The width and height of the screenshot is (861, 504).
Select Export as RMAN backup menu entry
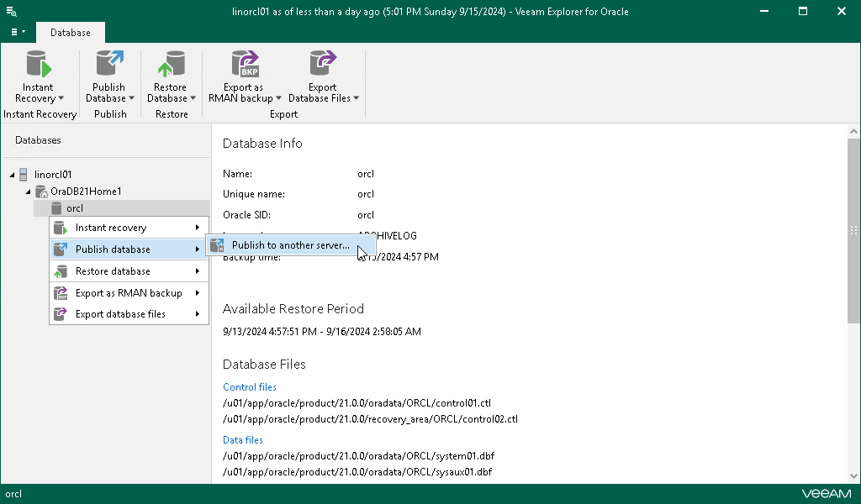click(129, 293)
